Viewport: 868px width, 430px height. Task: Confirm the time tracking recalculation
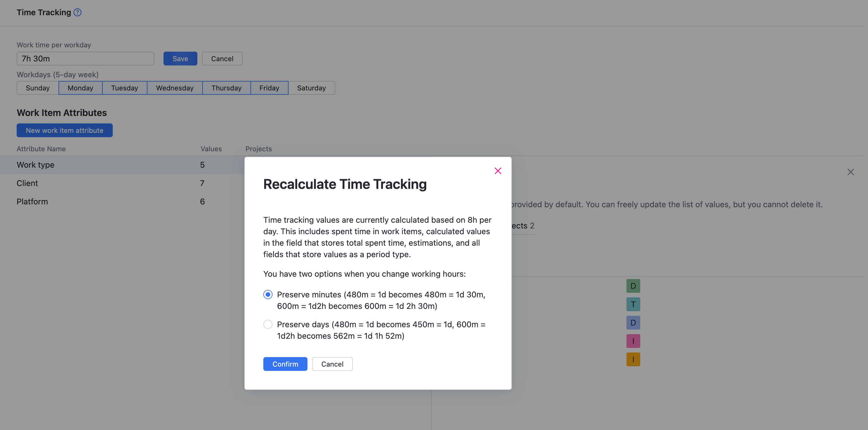285,364
